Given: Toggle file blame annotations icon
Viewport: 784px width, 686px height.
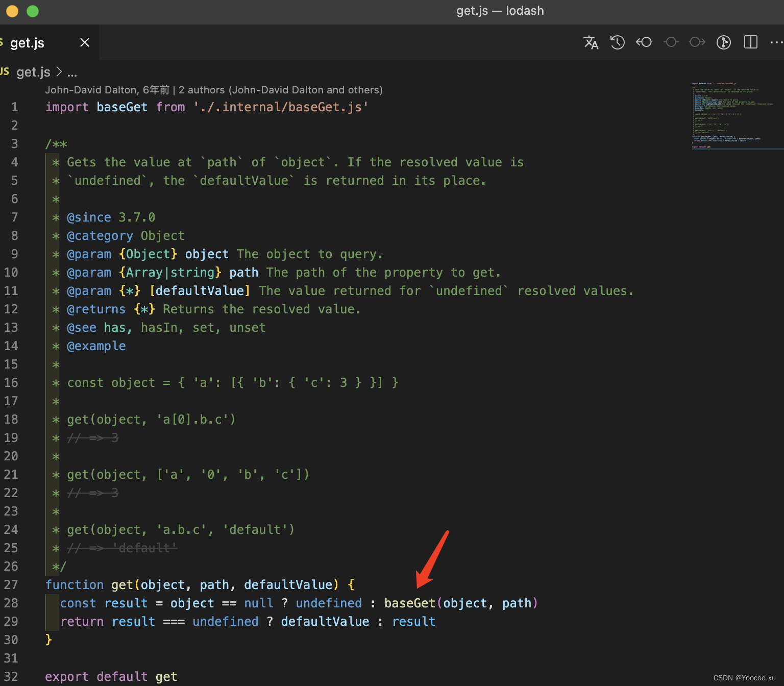Looking at the screenshot, I should [724, 42].
